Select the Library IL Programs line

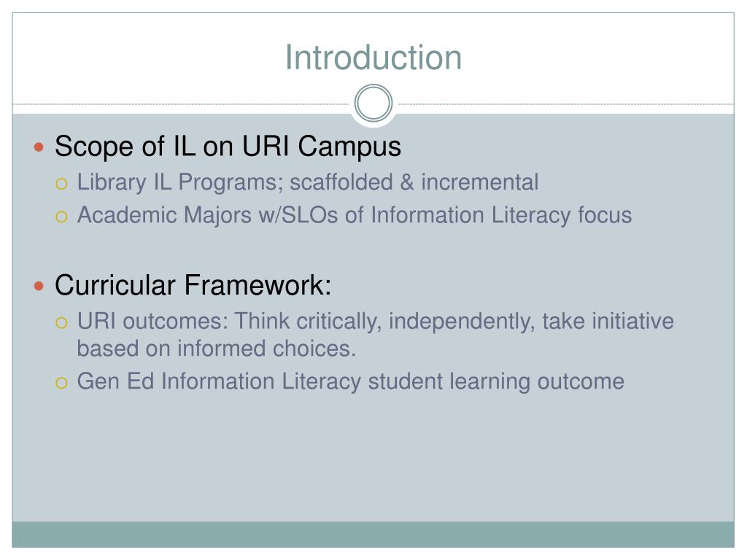tap(308, 182)
